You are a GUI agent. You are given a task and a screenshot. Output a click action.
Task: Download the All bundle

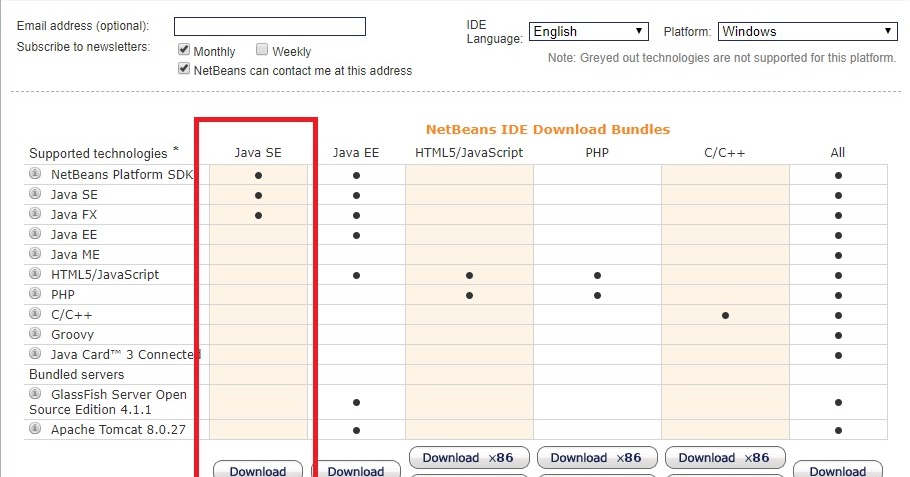tap(838, 469)
